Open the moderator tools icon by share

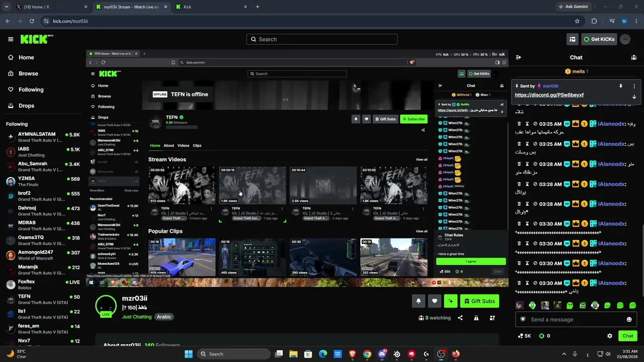coord(493,318)
